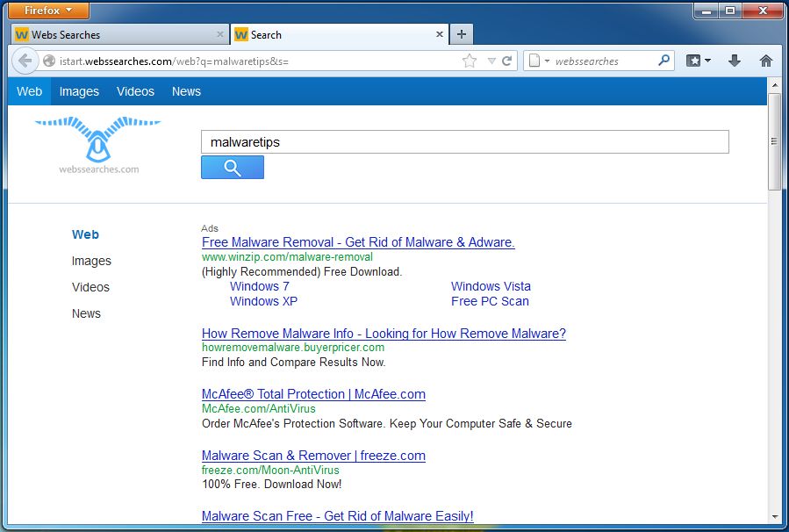
Task: Open Free Malware Removal ad link
Action: pyautogui.click(x=358, y=242)
